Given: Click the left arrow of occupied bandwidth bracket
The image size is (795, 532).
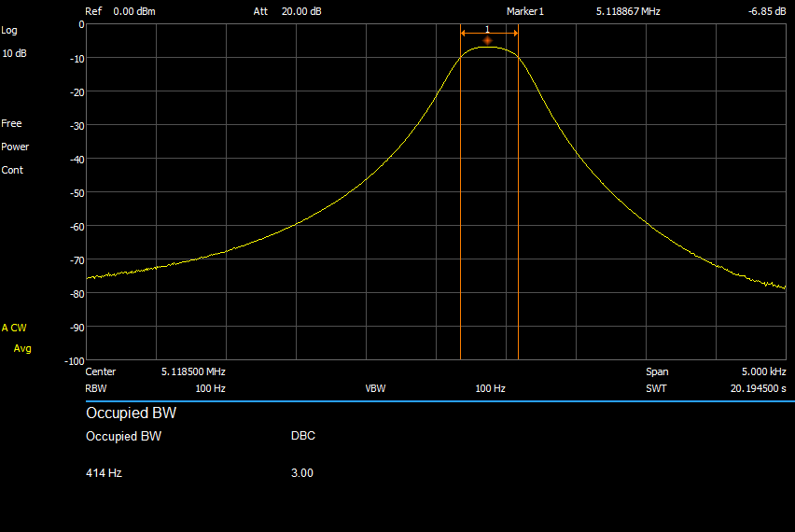Looking at the screenshot, I should point(465,34).
